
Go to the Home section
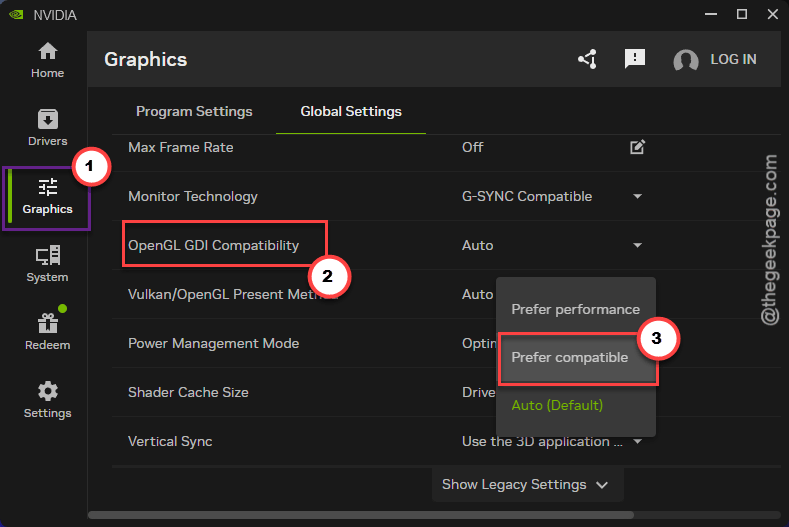point(47,60)
